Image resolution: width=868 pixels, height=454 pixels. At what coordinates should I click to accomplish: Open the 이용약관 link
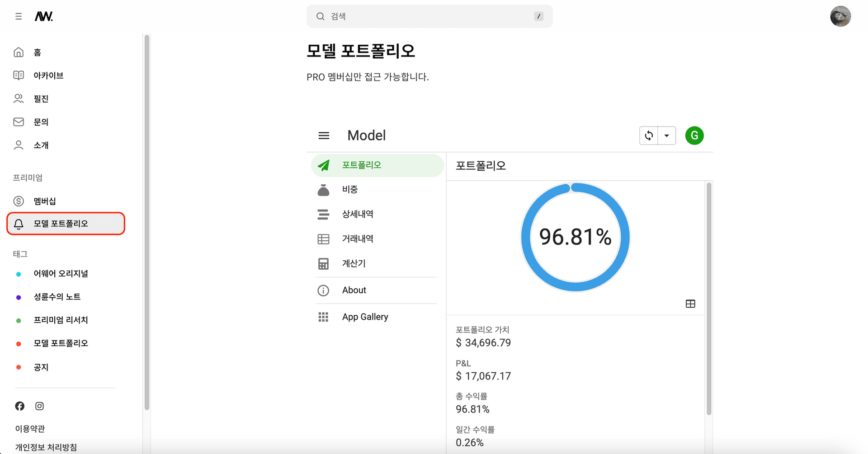click(x=30, y=428)
